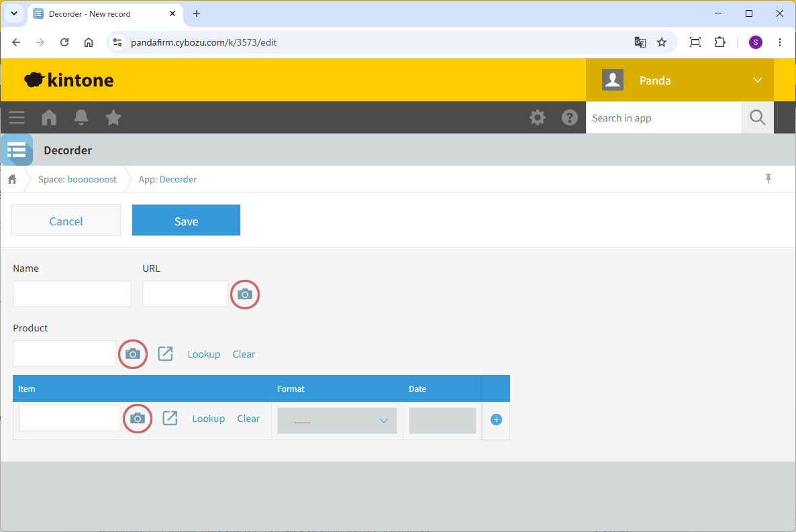Image resolution: width=796 pixels, height=532 pixels.
Task: Click the pin icon on the breadcrumb bar
Action: click(768, 178)
